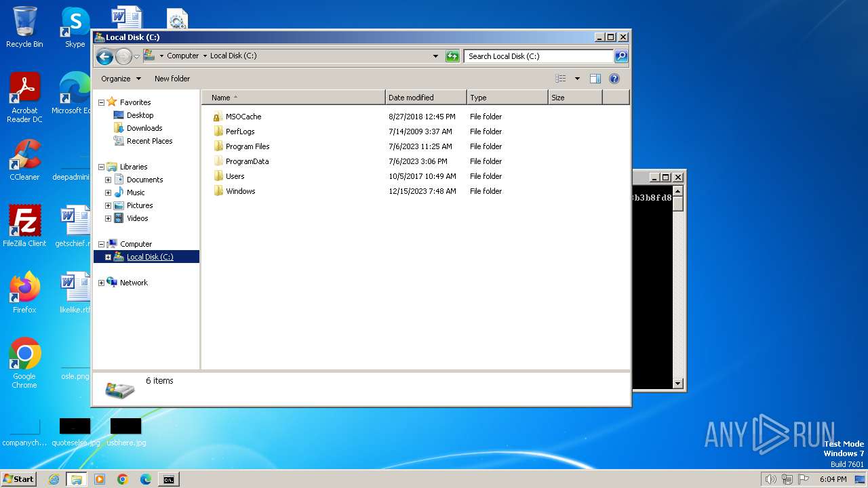Select the Videos library

coord(137,218)
